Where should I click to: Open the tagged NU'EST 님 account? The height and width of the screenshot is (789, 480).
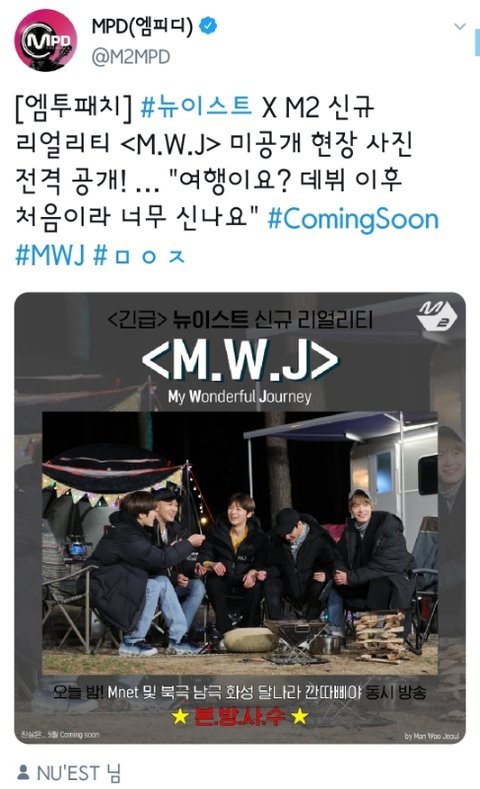(79, 772)
